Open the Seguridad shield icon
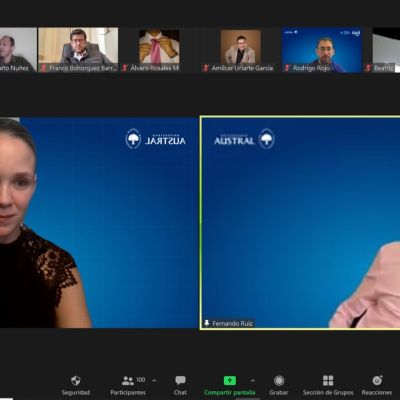The width and height of the screenshot is (400, 400). [x=76, y=380]
